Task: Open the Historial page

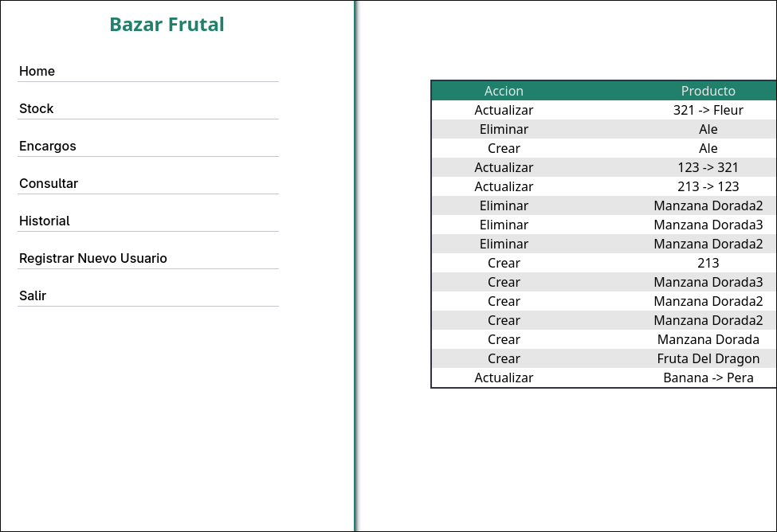Action: [45, 221]
